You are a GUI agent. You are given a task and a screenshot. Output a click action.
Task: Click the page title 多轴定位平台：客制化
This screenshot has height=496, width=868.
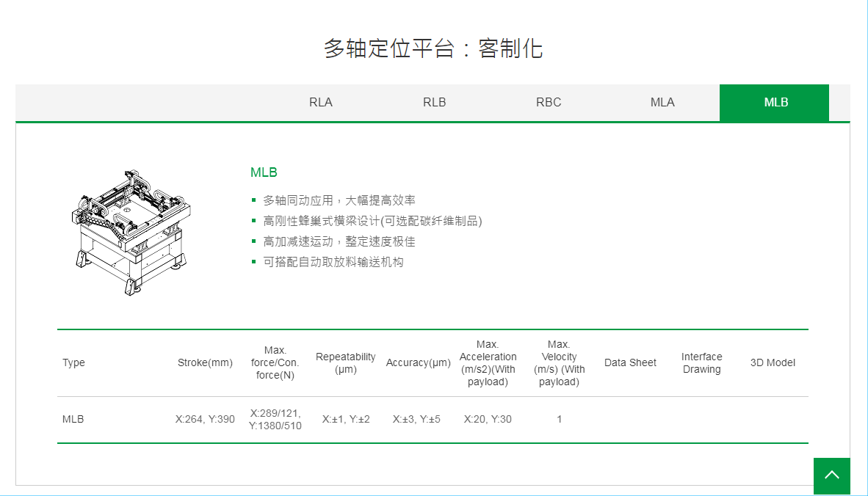point(433,48)
